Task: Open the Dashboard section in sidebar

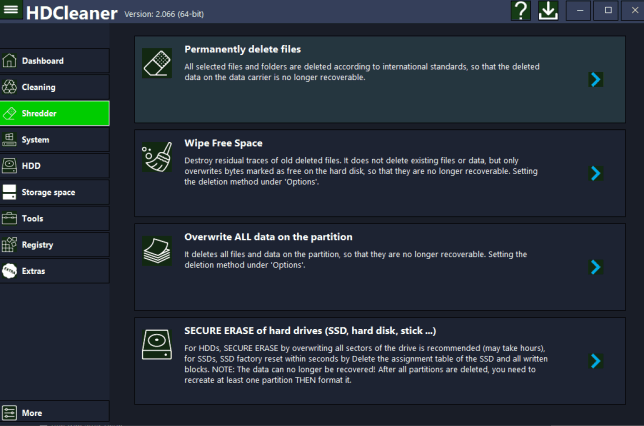Action: (x=55, y=61)
